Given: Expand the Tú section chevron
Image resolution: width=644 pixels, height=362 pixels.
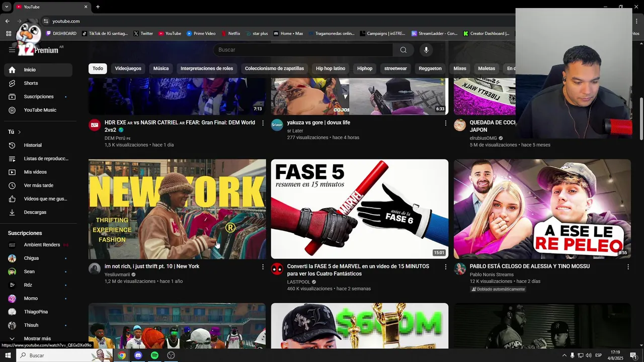Looking at the screenshot, I should (19, 132).
